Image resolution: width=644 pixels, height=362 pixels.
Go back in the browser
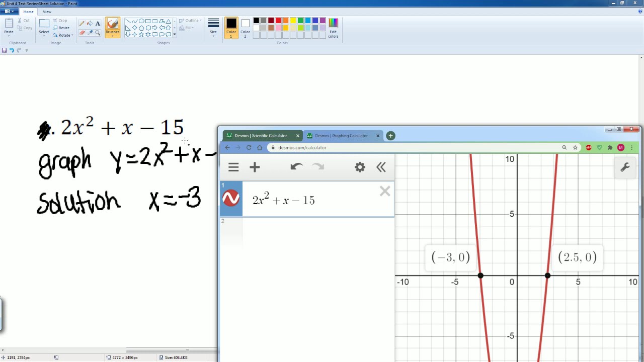pyautogui.click(x=227, y=147)
